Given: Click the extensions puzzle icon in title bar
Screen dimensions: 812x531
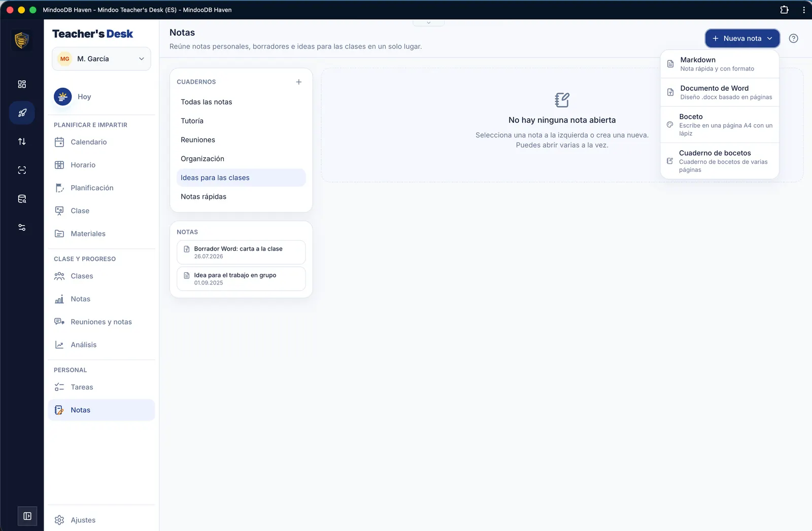Looking at the screenshot, I should tap(784, 10).
